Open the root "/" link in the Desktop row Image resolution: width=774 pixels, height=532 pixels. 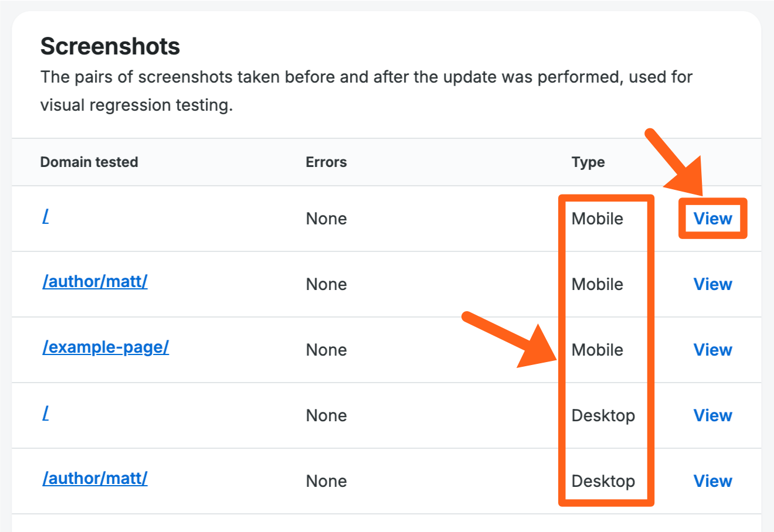(x=46, y=414)
